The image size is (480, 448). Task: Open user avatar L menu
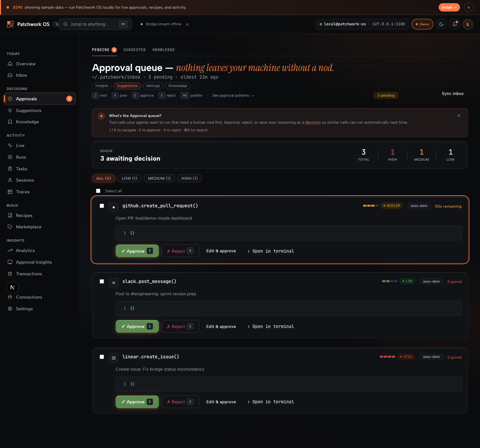click(x=468, y=24)
